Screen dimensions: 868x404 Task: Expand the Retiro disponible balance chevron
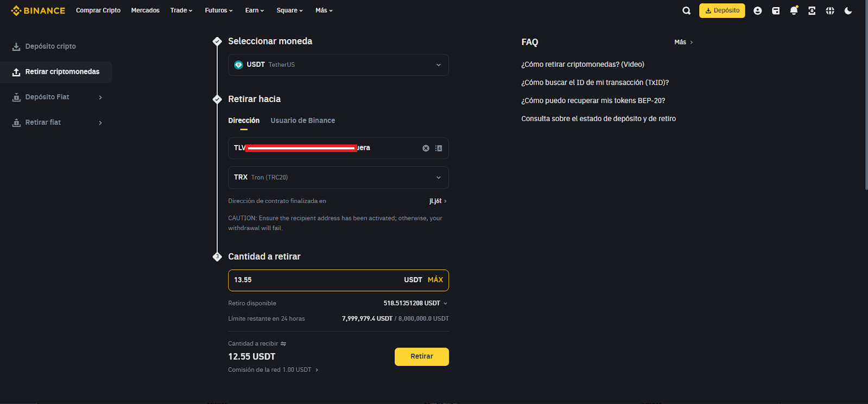point(446,304)
